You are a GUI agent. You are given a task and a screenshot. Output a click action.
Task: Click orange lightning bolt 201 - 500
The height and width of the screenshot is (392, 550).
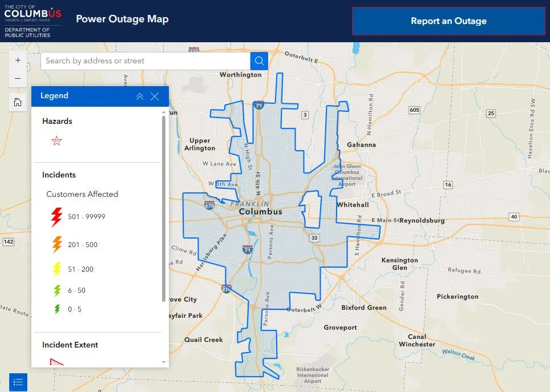(x=57, y=244)
